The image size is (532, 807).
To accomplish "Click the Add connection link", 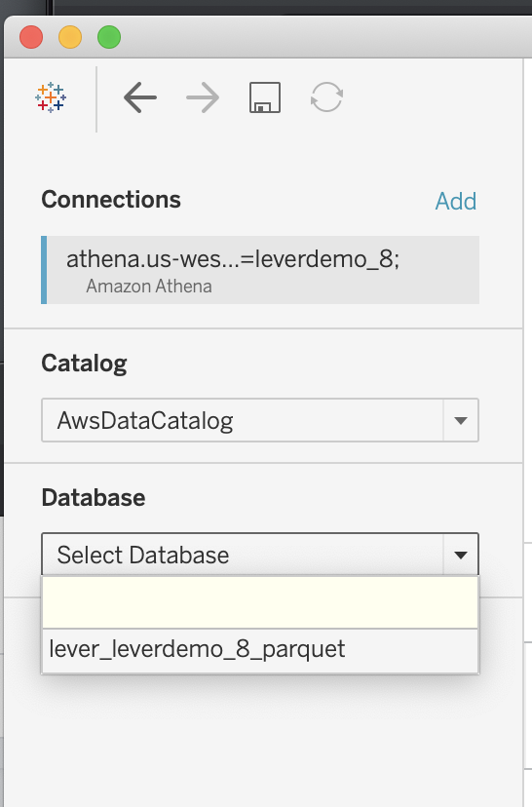I will [456, 201].
